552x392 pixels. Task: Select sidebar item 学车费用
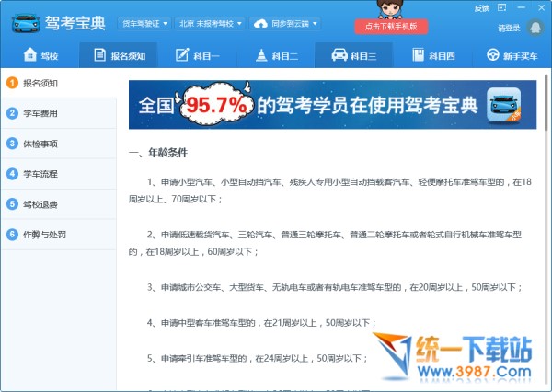[59, 113]
